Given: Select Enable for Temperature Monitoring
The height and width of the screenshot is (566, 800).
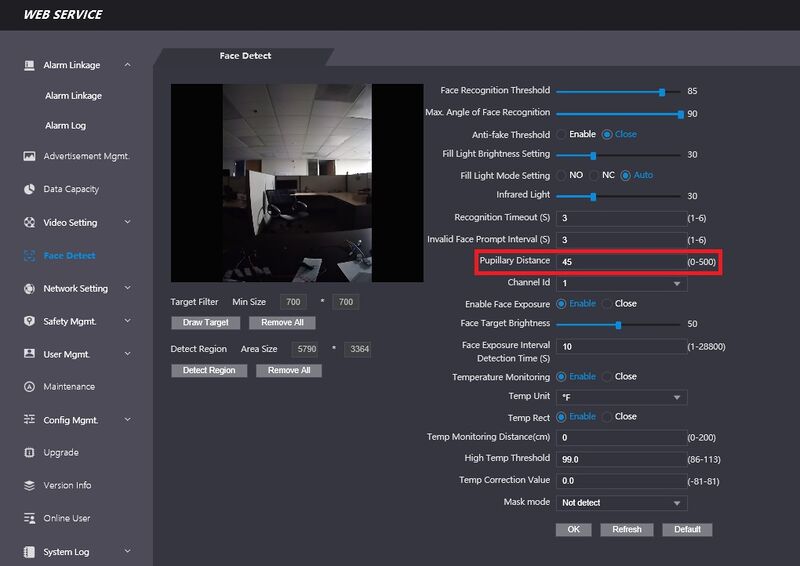Looking at the screenshot, I should [561, 377].
